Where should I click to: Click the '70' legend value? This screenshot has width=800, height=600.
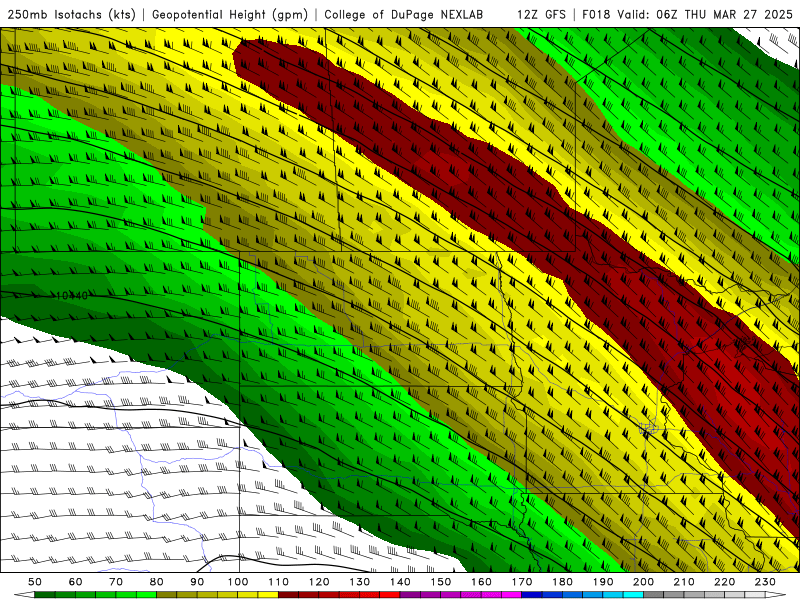[x=116, y=582]
